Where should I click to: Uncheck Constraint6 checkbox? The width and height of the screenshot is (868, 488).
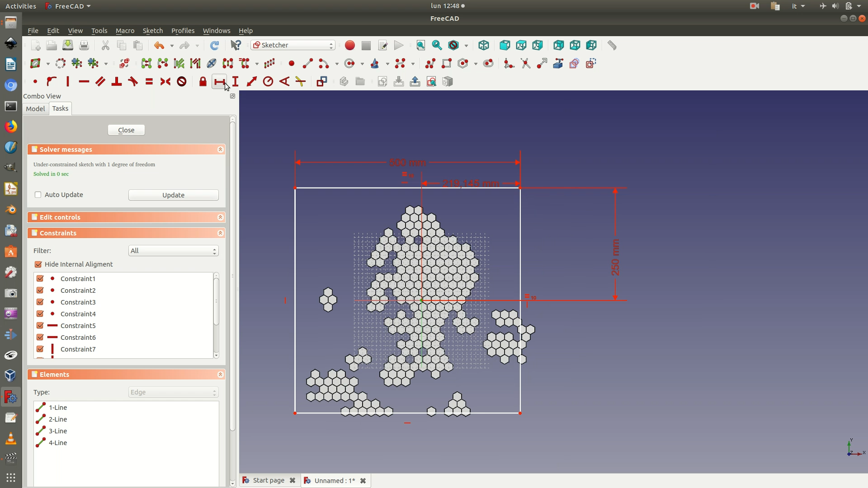[x=40, y=338]
